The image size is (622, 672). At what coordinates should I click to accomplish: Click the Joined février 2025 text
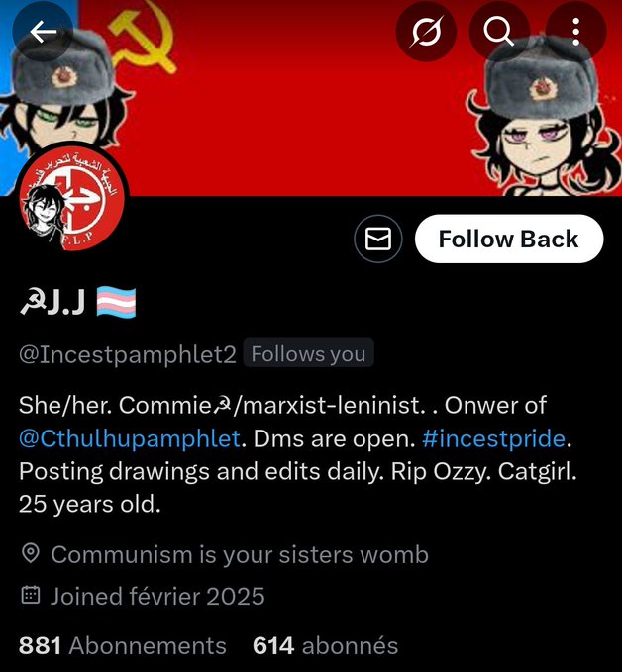pyautogui.click(x=157, y=596)
